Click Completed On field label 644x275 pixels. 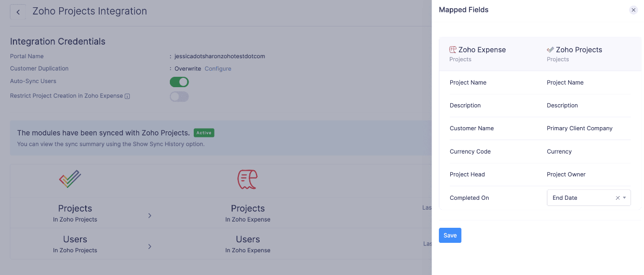pos(469,198)
